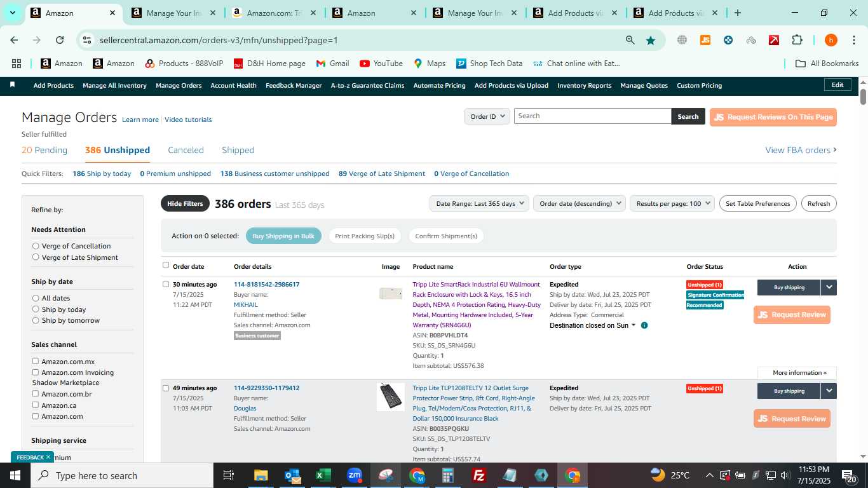Open Account Health in the top menu
Image resolution: width=868 pixels, height=488 pixels.
click(x=233, y=86)
